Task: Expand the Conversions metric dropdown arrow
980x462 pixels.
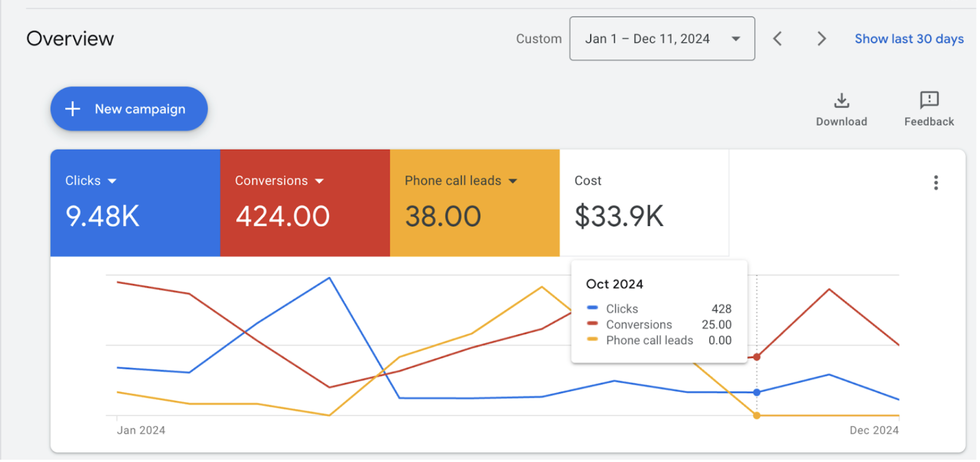Action: click(320, 181)
